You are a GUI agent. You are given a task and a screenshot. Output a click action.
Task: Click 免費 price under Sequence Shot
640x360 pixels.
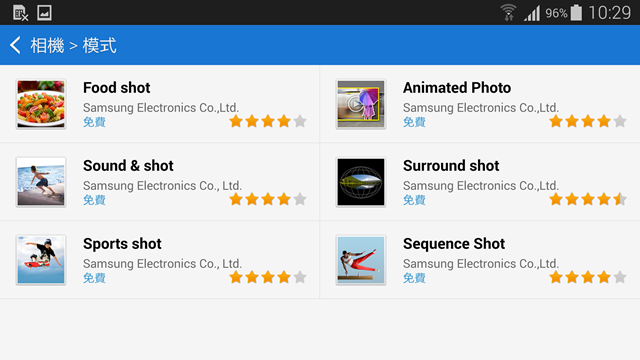(414, 278)
